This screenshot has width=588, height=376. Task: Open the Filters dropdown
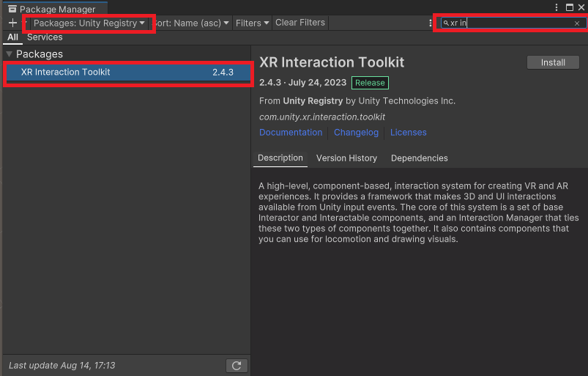[x=252, y=23]
